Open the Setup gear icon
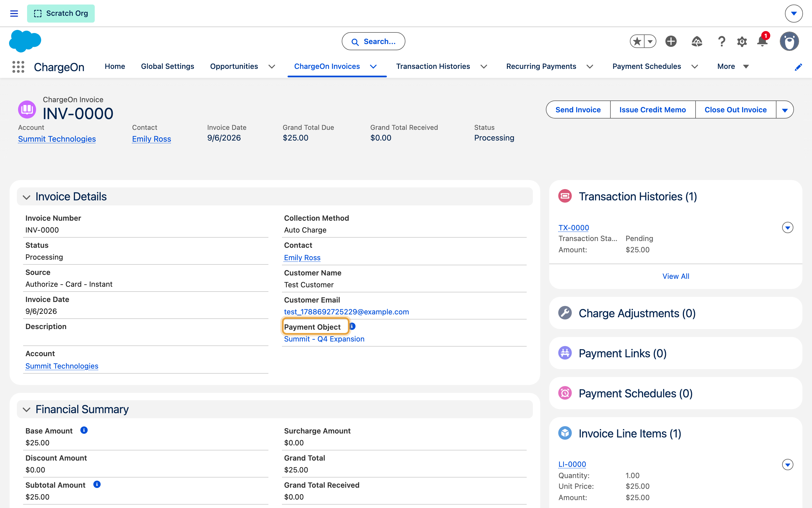 pos(742,42)
